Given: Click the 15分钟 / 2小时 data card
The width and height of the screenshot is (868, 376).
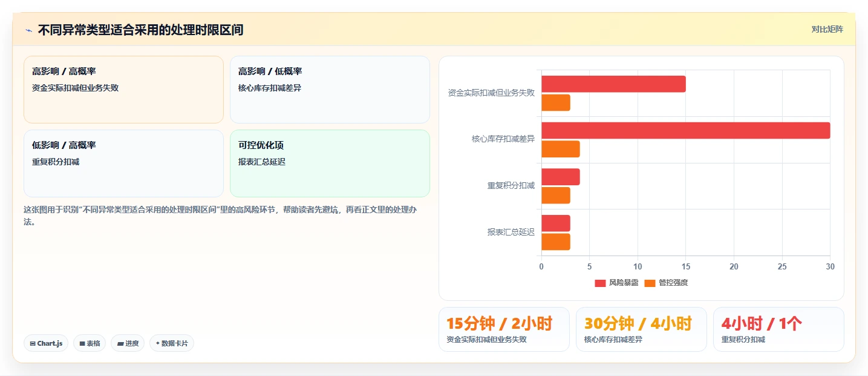Looking at the screenshot, I should tap(504, 329).
